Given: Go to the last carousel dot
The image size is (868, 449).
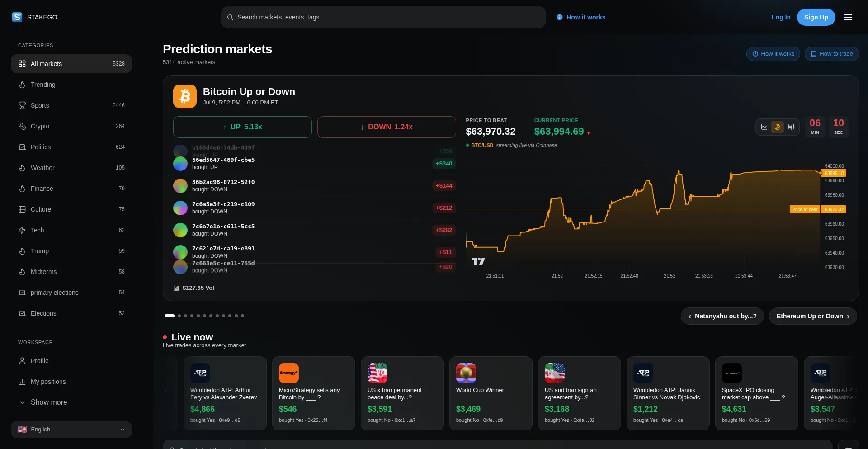Looking at the screenshot, I should click(243, 316).
